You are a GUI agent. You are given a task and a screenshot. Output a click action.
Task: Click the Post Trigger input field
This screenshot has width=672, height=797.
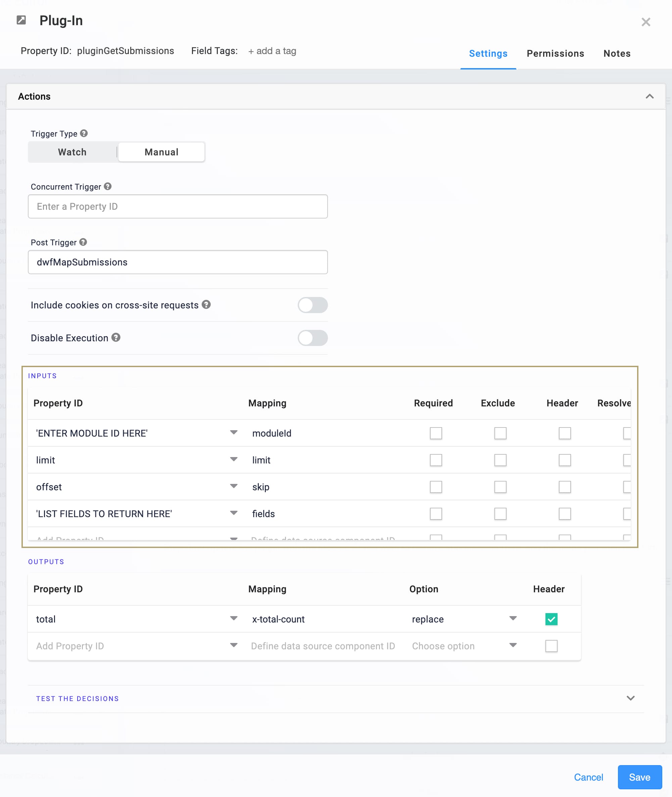click(178, 262)
